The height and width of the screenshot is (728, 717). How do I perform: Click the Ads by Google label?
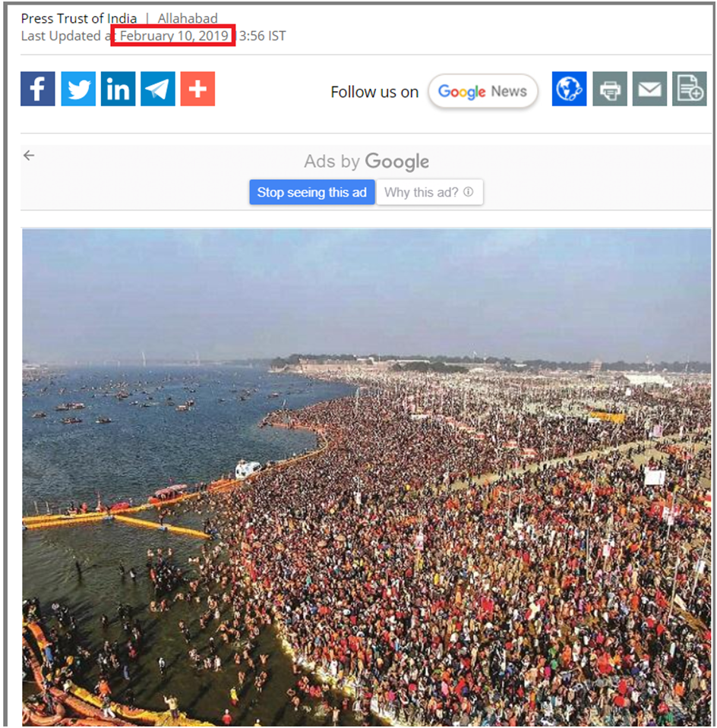(x=367, y=162)
